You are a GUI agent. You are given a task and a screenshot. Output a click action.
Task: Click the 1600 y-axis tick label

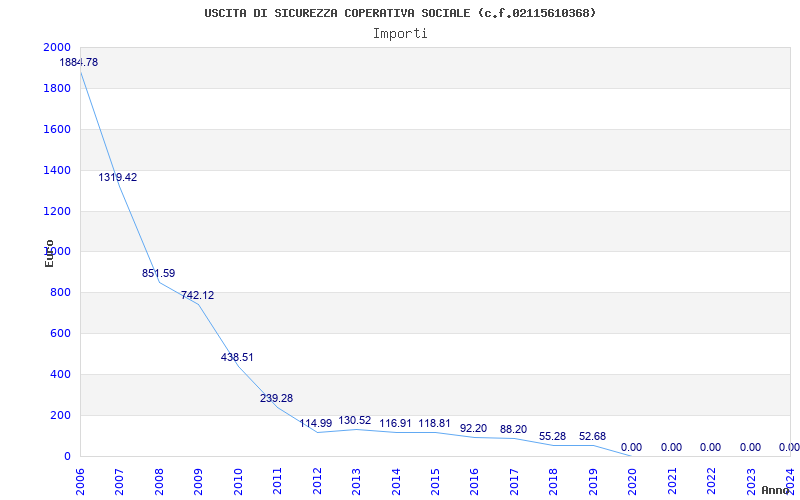[x=57, y=129]
